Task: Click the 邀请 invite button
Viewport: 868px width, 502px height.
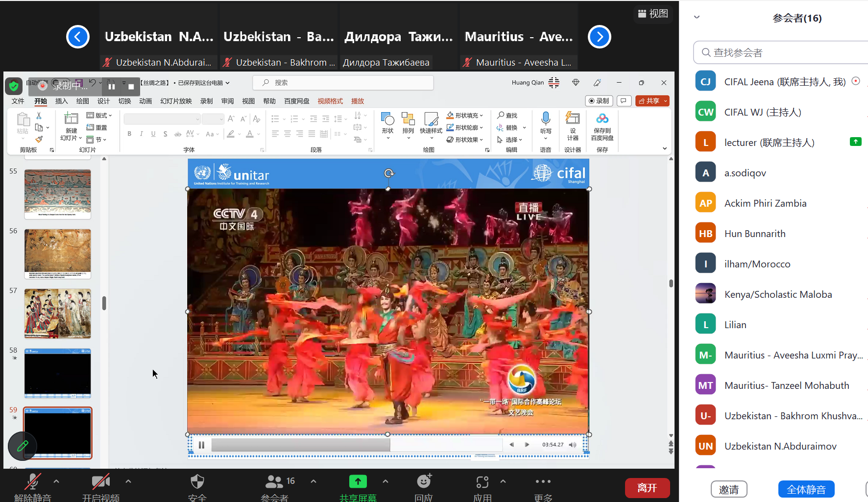Action: (x=729, y=489)
